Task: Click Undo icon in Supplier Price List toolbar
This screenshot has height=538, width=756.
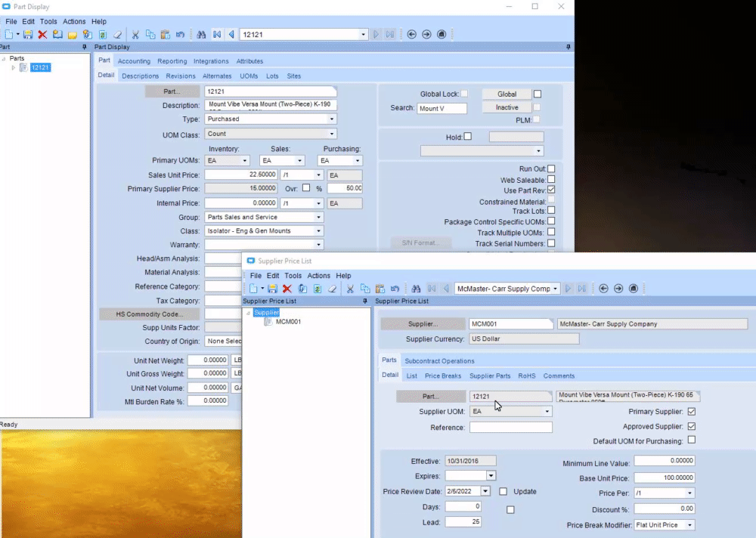Action: tap(394, 289)
